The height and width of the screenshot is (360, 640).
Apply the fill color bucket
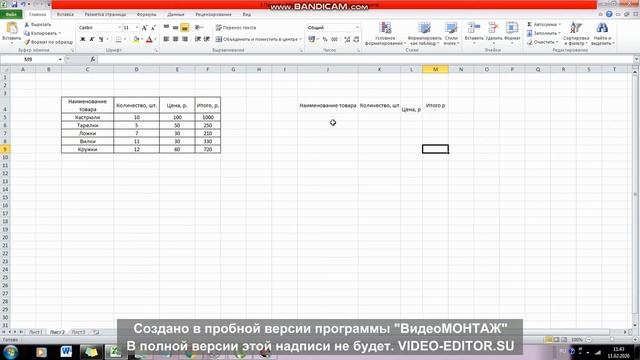[136, 39]
